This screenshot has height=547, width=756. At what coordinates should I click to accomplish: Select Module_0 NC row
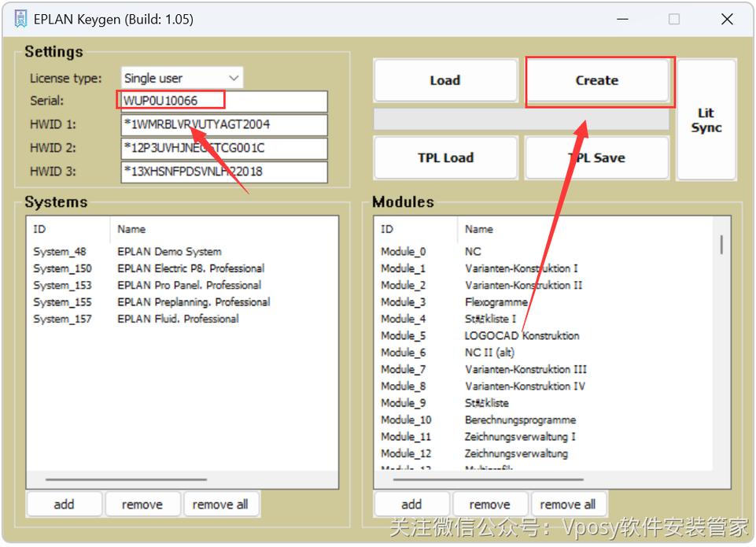[543, 252]
